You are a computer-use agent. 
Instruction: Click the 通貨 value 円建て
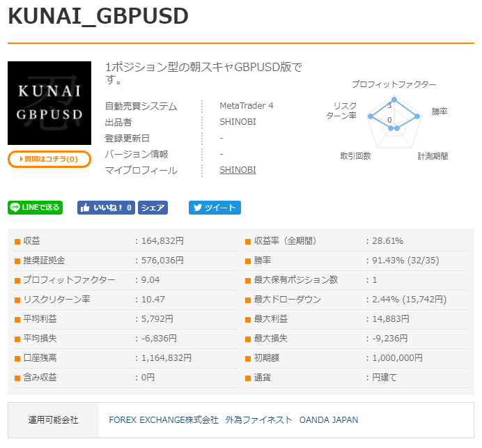pyautogui.click(x=384, y=377)
